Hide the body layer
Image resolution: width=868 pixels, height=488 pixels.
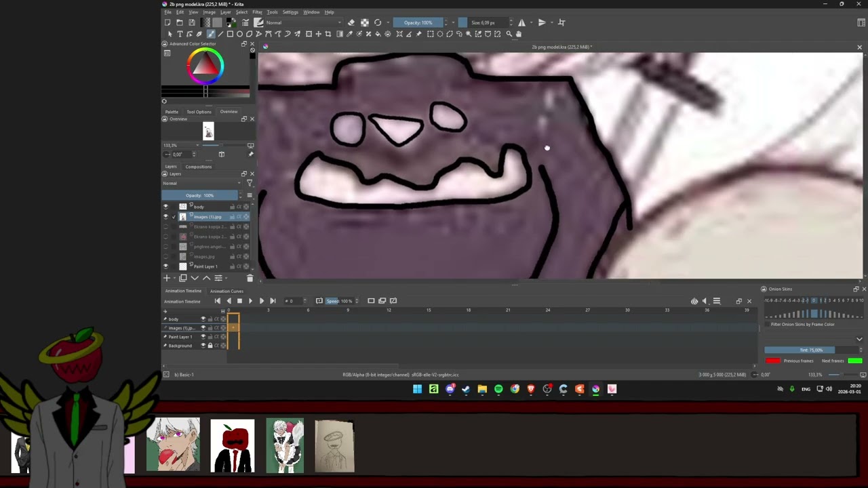point(165,207)
